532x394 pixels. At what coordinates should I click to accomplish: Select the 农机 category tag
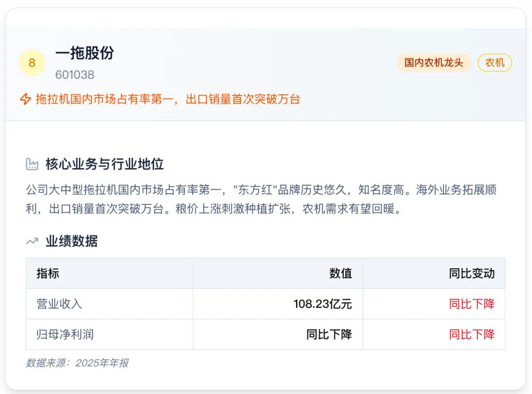pos(495,63)
